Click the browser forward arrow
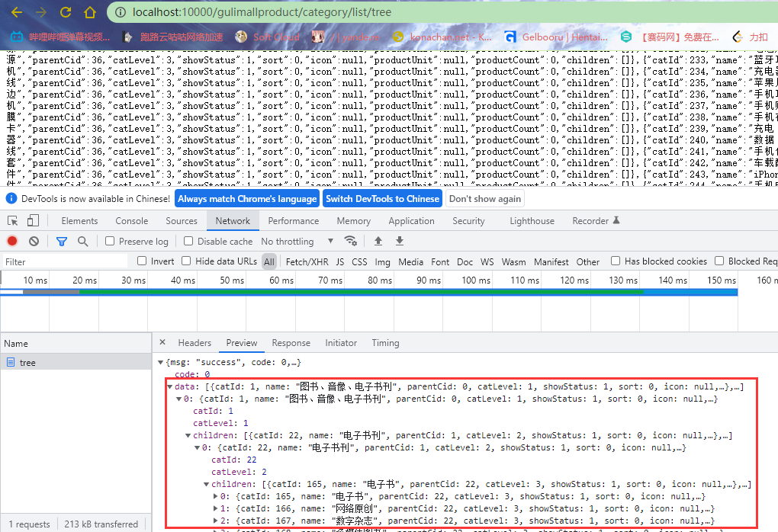The width and height of the screenshot is (778, 532). [x=41, y=12]
